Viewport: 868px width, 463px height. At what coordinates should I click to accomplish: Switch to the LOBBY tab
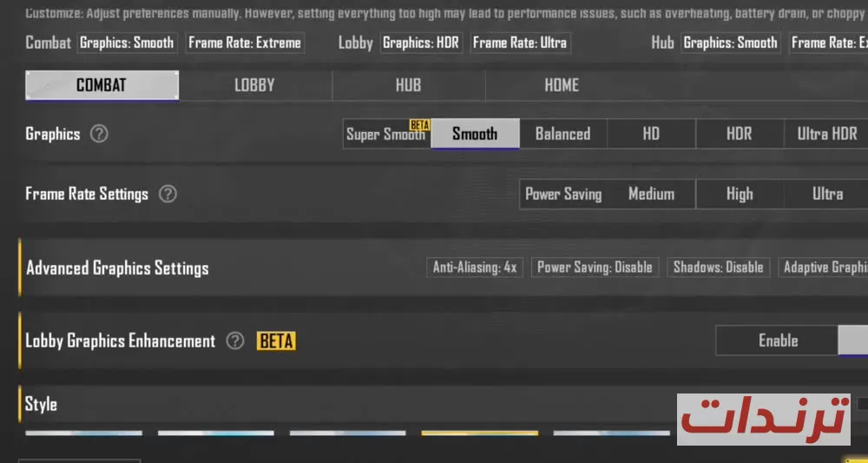[x=254, y=85]
